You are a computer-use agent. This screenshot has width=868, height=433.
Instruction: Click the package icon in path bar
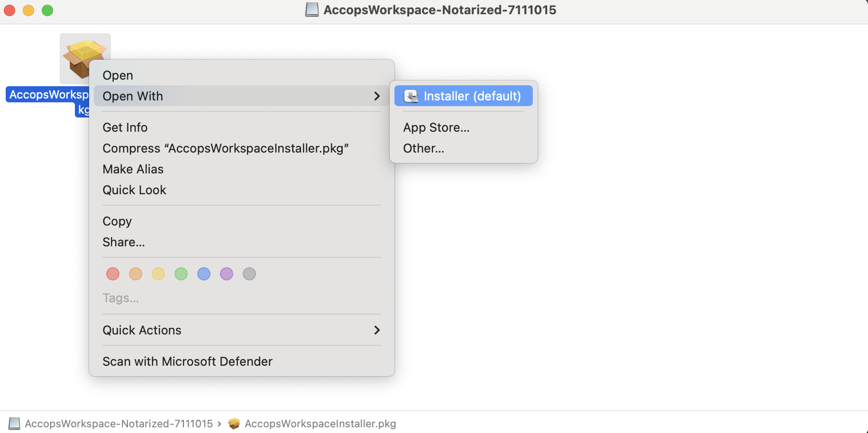(234, 424)
